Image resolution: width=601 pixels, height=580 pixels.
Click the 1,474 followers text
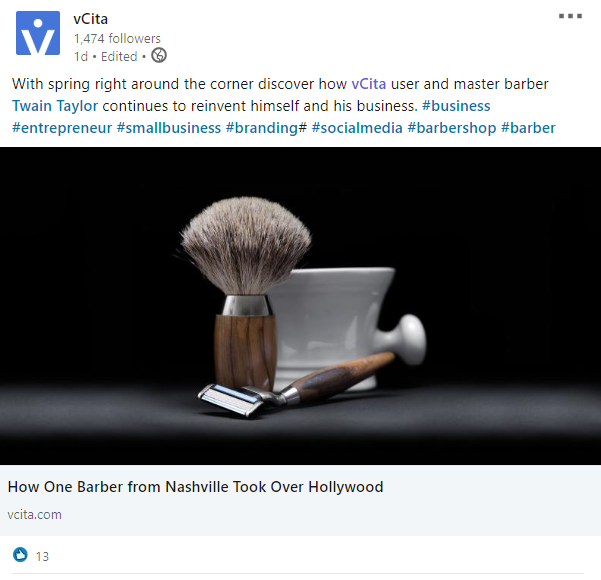click(x=117, y=38)
